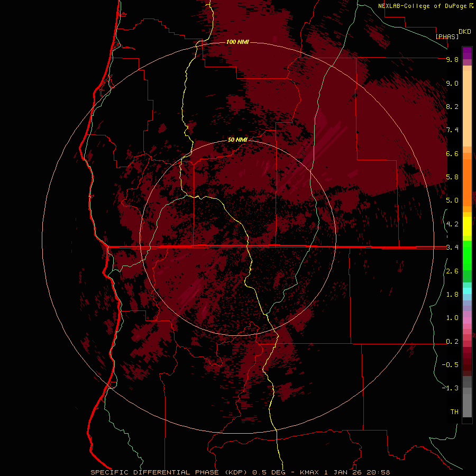Click the 8.2 value on color scale
476x476 pixels.
[x=452, y=106]
